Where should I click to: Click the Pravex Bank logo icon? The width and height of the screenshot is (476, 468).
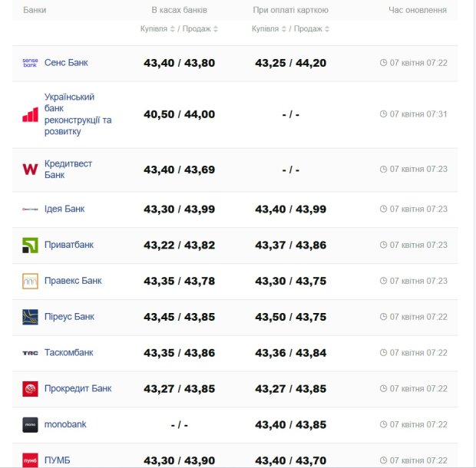[30, 282]
